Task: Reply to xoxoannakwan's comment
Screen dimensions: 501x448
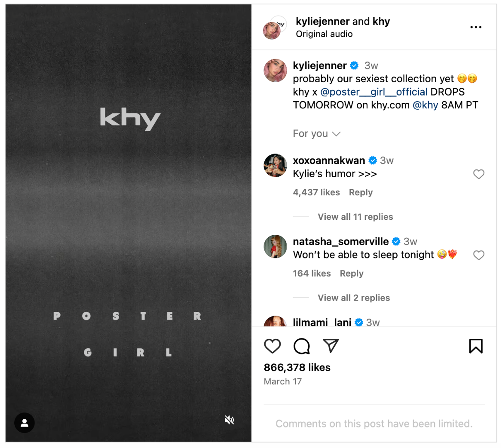Action: pos(361,192)
